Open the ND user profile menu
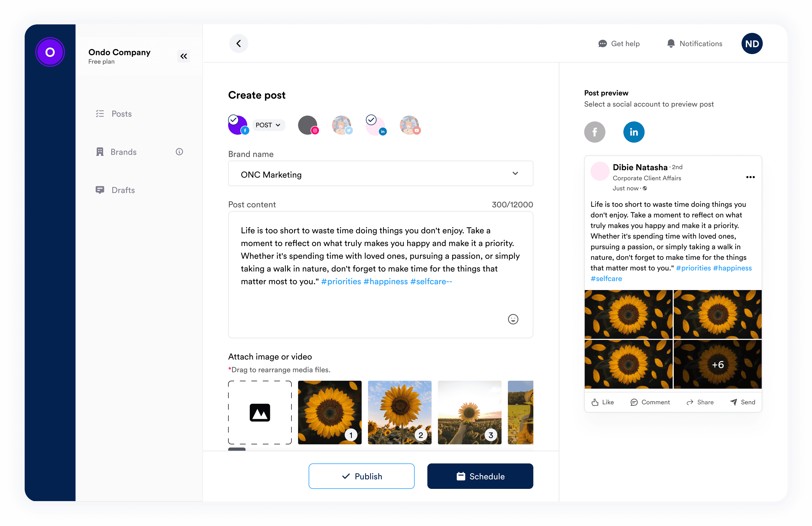 point(752,43)
